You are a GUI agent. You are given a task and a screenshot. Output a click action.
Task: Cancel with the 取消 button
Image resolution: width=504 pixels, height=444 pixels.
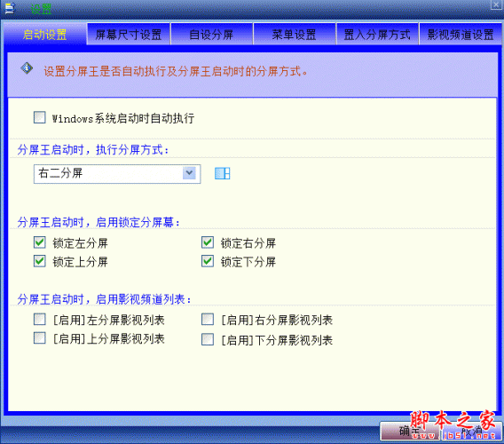471,431
